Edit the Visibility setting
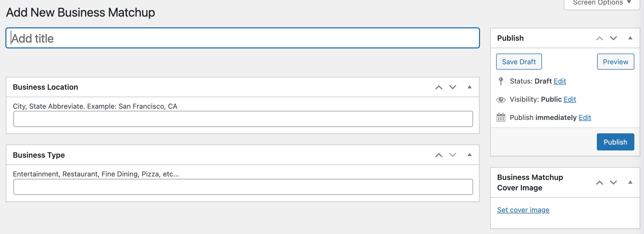 point(570,99)
